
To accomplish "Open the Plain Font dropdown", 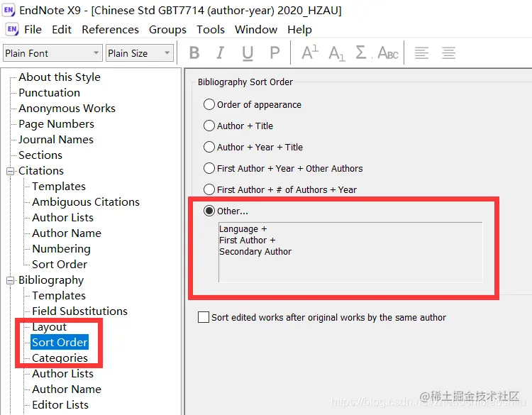I will point(52,53).
